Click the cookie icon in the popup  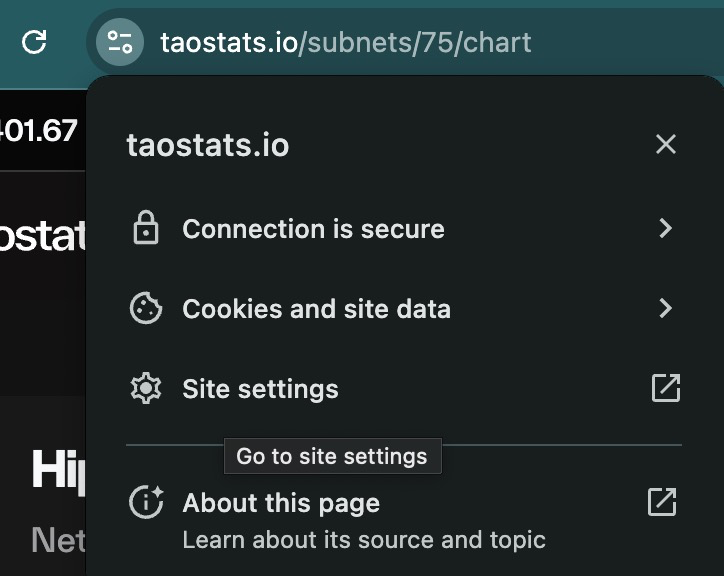pyautogui.click(x=146, y=308)
